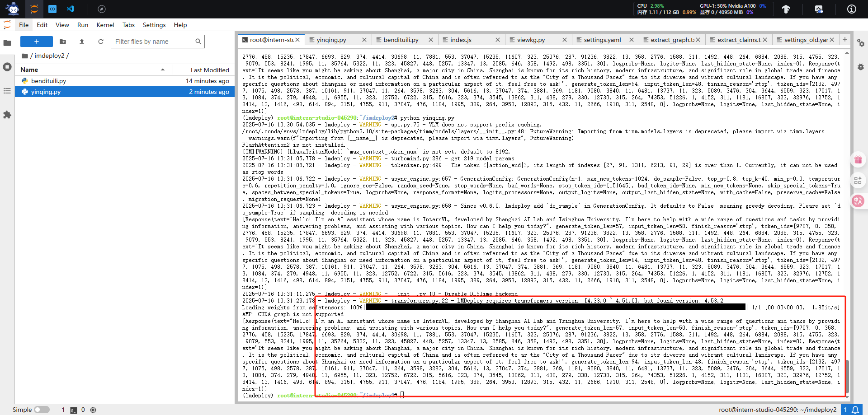
Task: Click the kernel chip icon in status bar
Action: click(x=93, y=410)
